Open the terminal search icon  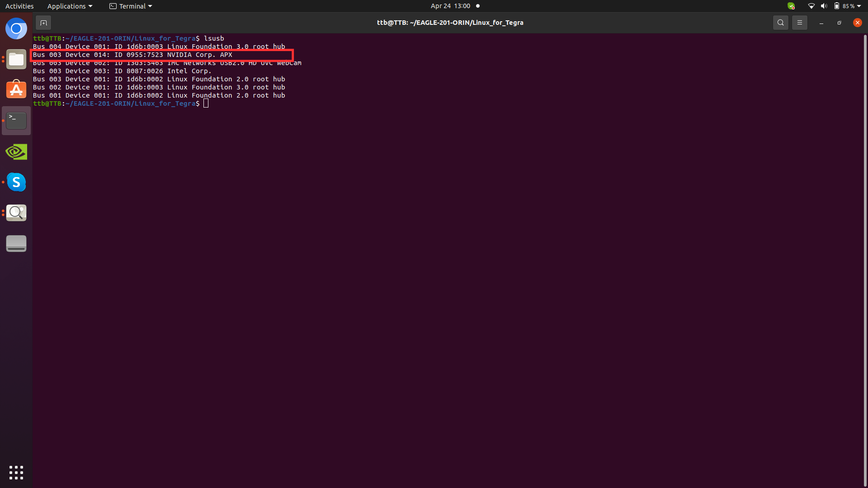[780, 23]
